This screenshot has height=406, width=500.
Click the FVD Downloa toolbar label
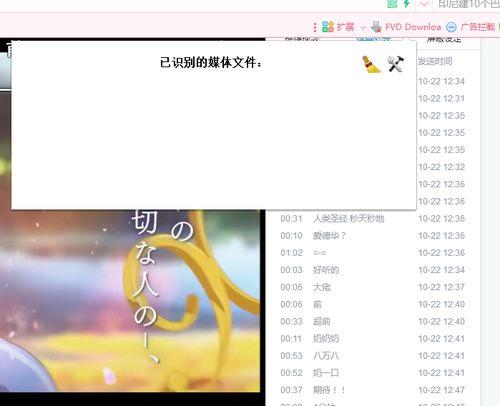413,27
